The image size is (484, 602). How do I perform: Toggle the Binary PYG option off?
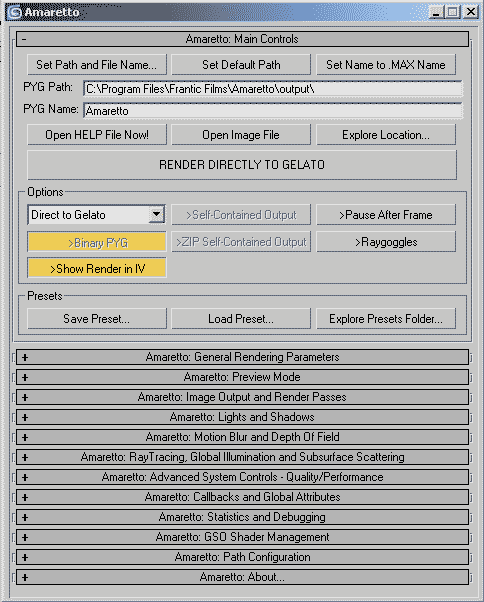click(97, 242)
